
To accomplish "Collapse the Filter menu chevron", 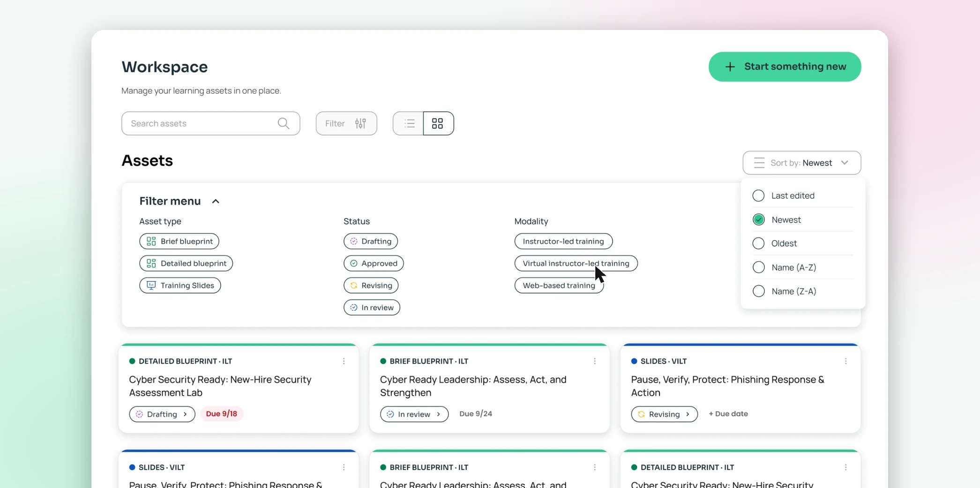I will pos(216,201).
